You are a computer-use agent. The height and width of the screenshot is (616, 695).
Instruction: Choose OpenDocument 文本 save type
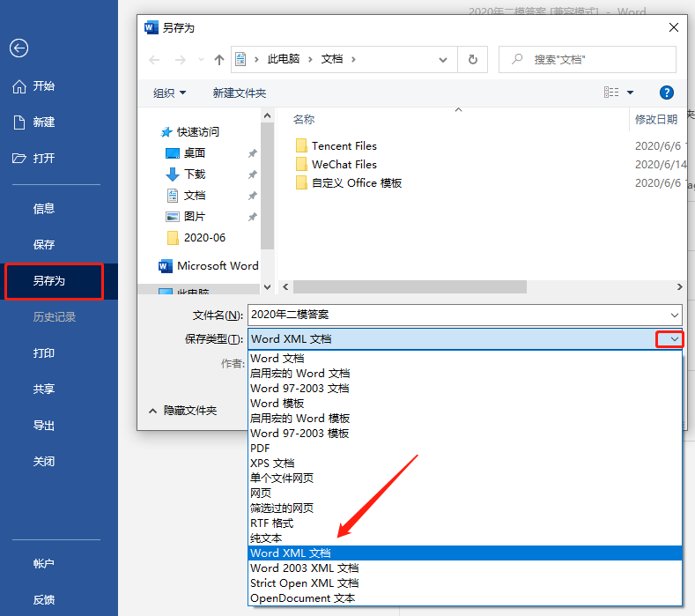coord(465,598)
